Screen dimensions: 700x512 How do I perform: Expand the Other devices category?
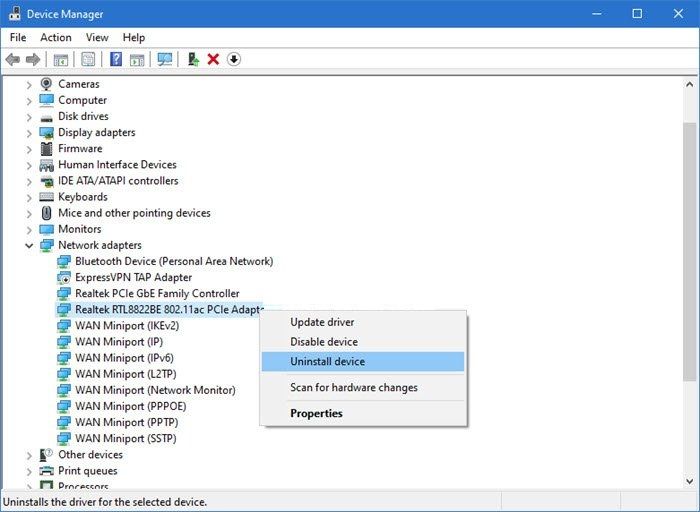pyautogui.click(x=29, y=455)
